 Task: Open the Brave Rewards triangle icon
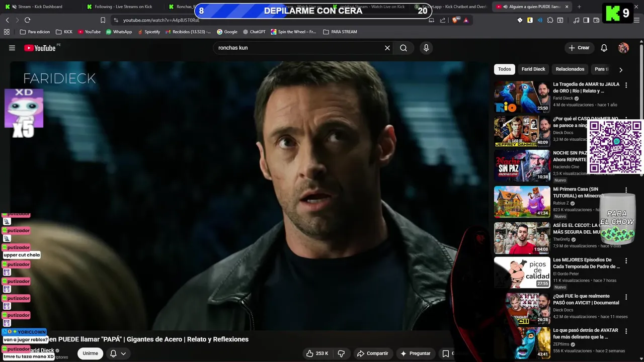tap(466, 20)
